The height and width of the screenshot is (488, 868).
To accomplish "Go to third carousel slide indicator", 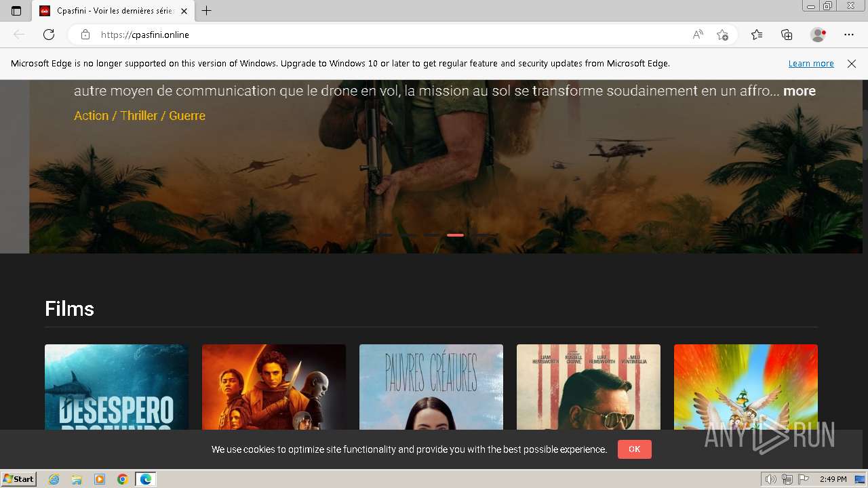I will pos(432,235).
